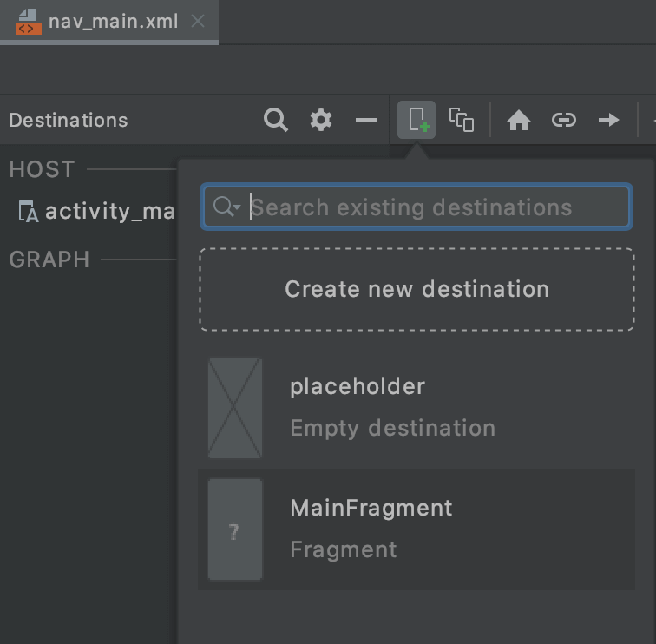656x644 pixels.
Task: Hide the Destinations panel with minus icon
Action: [x=366, y=120]
